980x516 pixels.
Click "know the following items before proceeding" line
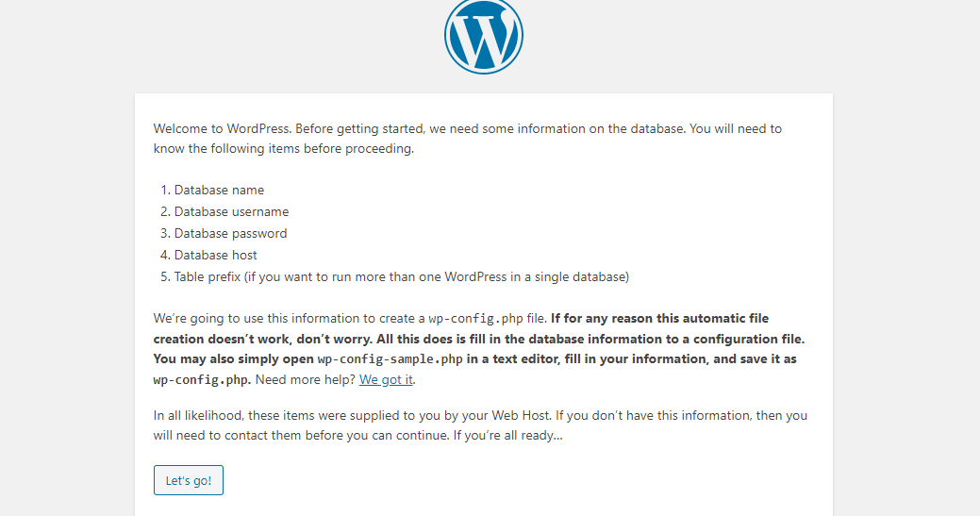(284, 149)
